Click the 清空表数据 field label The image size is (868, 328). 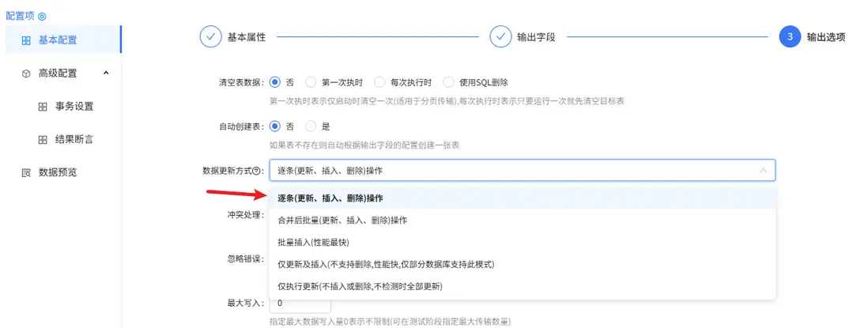point(241,82)
